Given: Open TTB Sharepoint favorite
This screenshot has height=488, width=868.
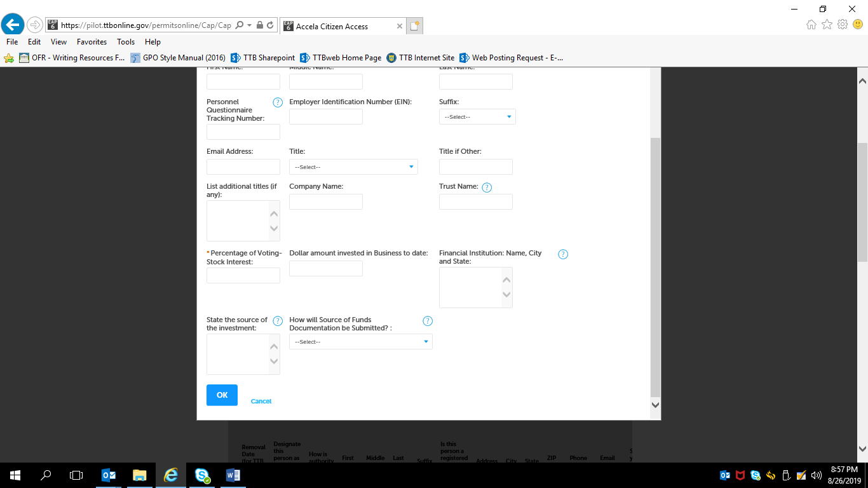Looking at the screenshot, I should (263, 58).
